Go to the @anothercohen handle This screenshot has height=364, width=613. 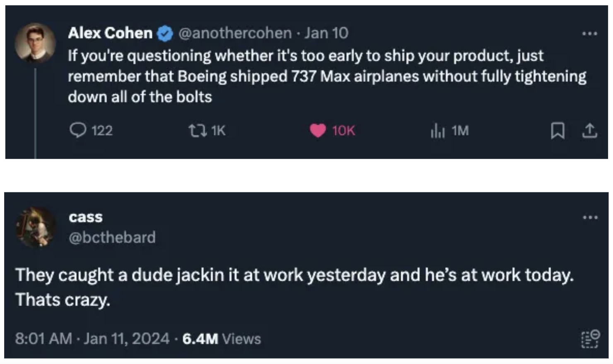(235, 33)
